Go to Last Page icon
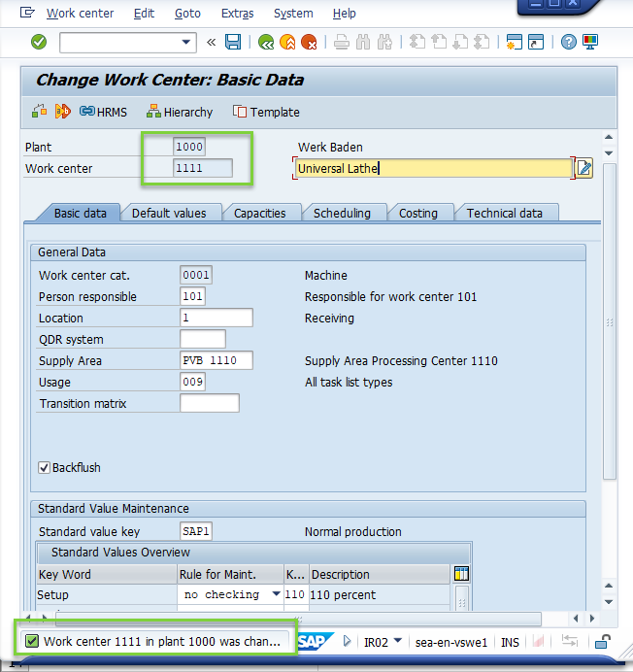The image size is (633, 672). [482, 42]
